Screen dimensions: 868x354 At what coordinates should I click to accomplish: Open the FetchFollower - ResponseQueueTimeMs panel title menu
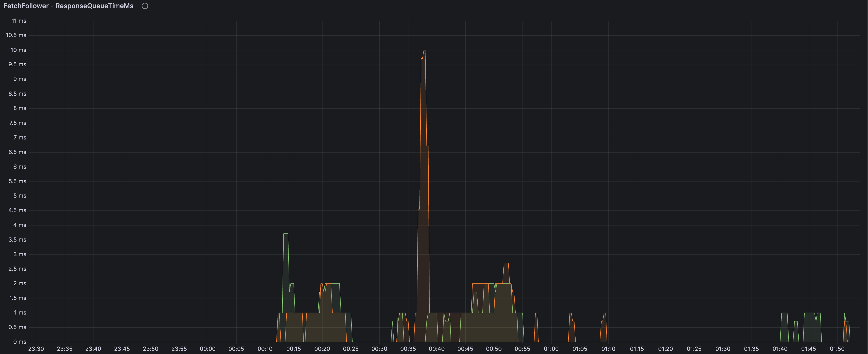point(68,6)
